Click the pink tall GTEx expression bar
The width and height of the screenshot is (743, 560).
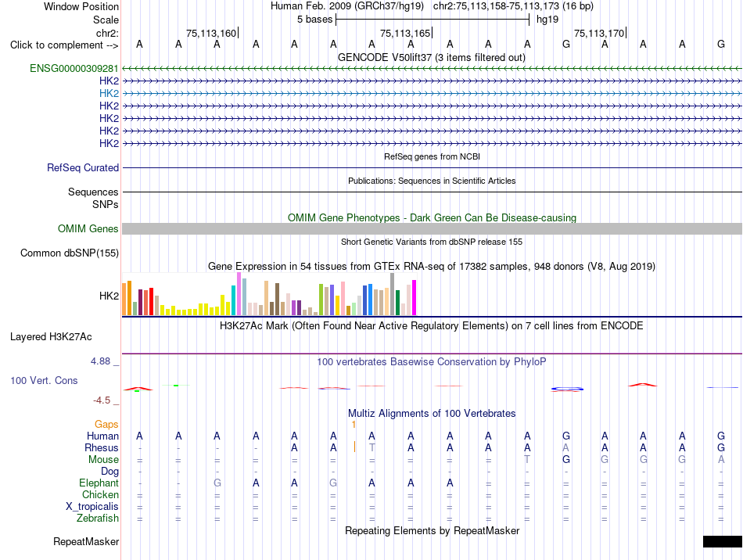point(239,294)
